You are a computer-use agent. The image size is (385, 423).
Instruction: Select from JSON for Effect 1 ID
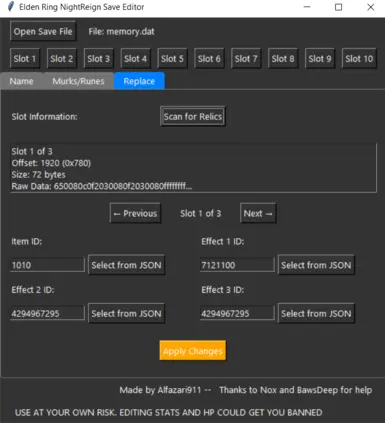(x=316, y=265)
